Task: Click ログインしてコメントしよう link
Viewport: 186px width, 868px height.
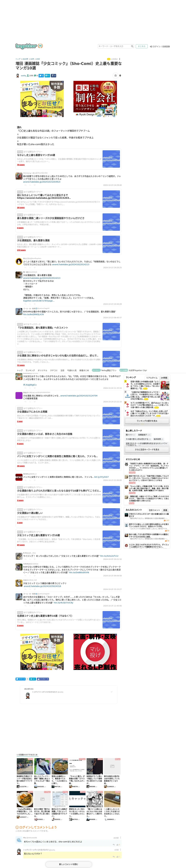Action: point(38,827)
